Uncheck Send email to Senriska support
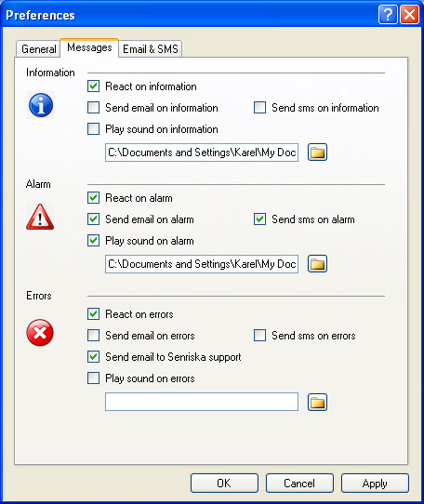Image resolution: width=424 pixels, height=504 pixels. [x=93, y=357]
